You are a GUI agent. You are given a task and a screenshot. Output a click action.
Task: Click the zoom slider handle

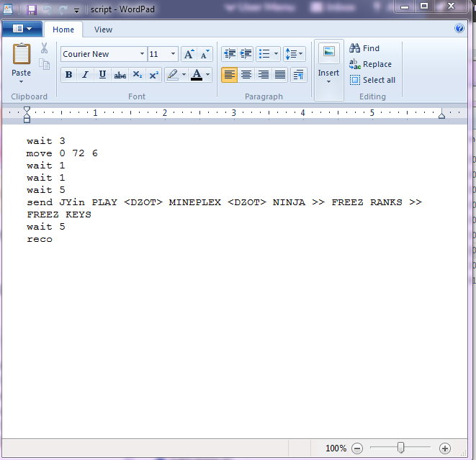(400, 448)
